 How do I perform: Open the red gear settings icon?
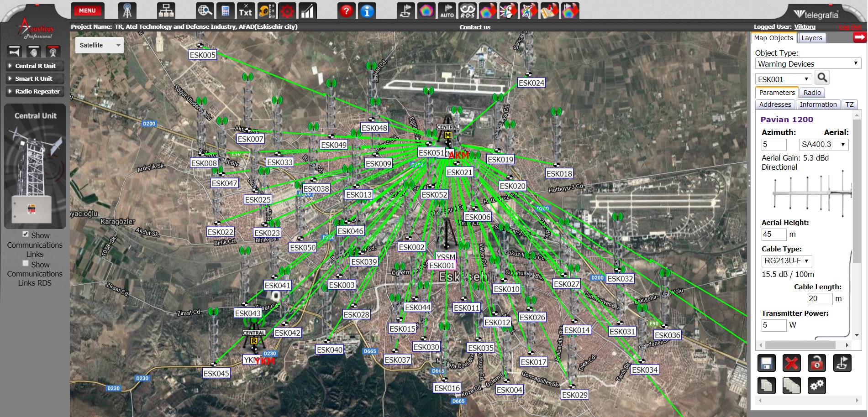287,11
